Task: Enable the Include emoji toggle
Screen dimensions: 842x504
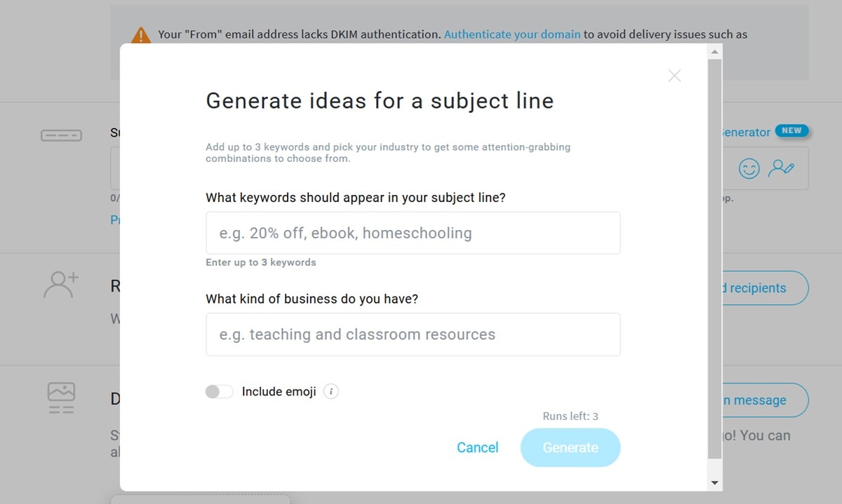Action: pyautogui.click(x=219, y=392)
